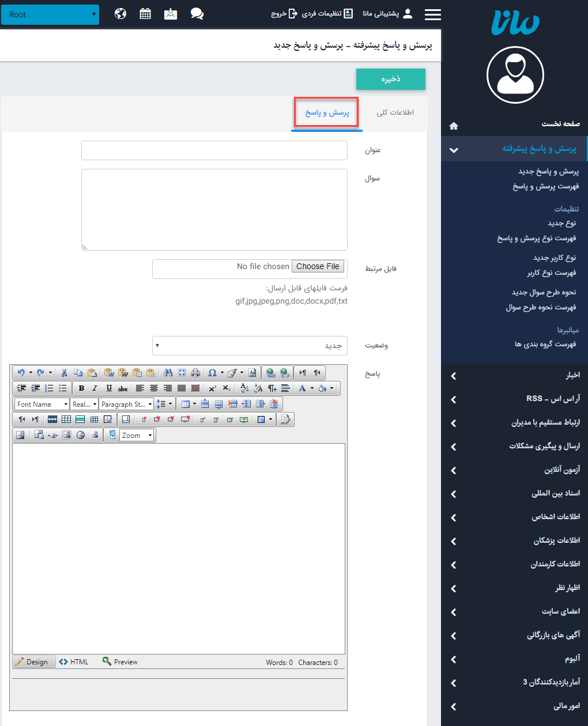Open the Font Name dropdown
The image size is (588, 726).
pos(40,403)
